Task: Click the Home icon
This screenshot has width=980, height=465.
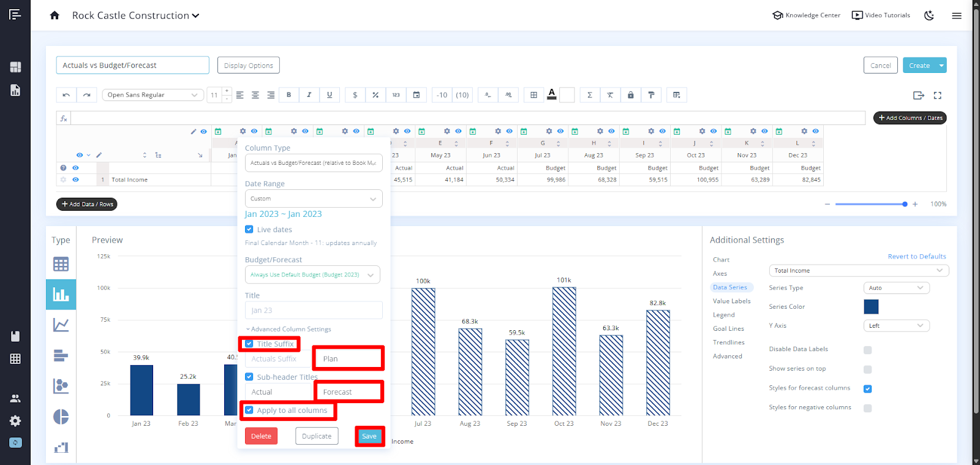Action: (x=55, y=15)
